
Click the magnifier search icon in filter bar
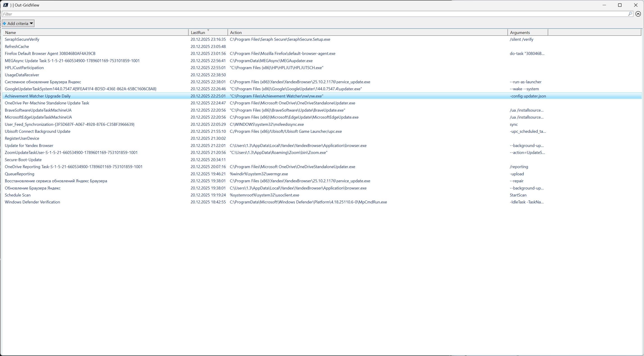tap(630, 14)
